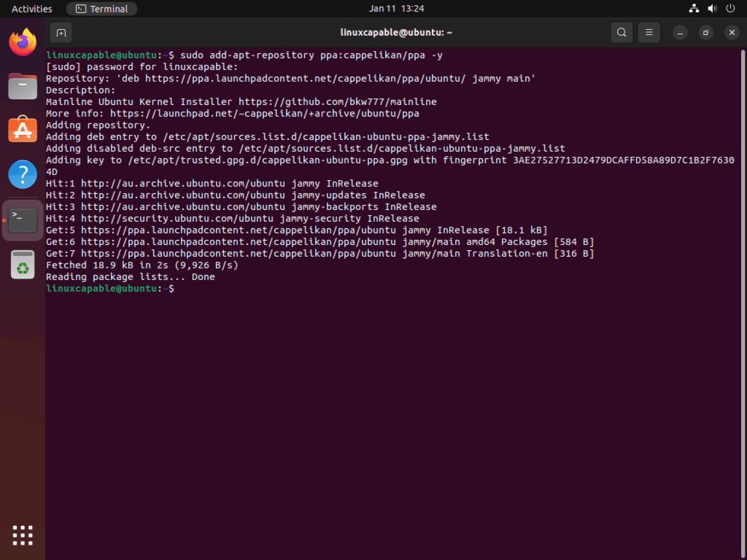Open the Terminal app menu
The height and width of the screenshot is (560, 747).
tap(101, 8)
